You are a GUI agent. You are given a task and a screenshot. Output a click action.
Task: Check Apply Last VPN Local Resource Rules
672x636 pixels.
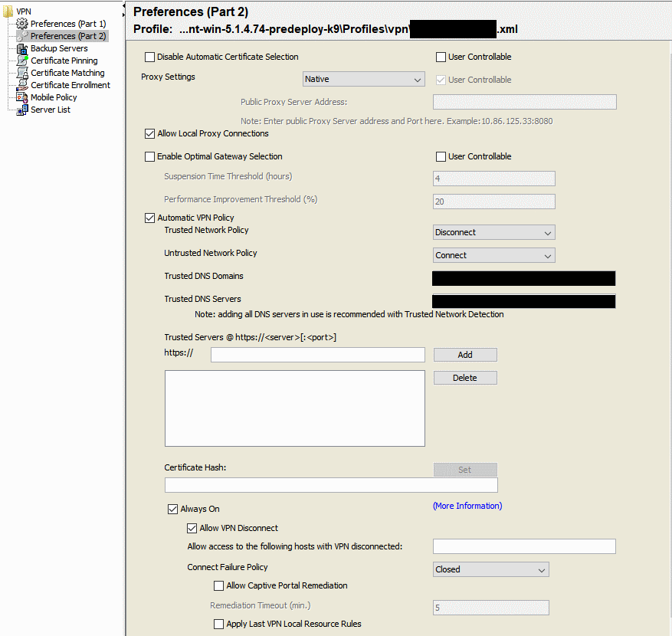[x=218, y=624]
